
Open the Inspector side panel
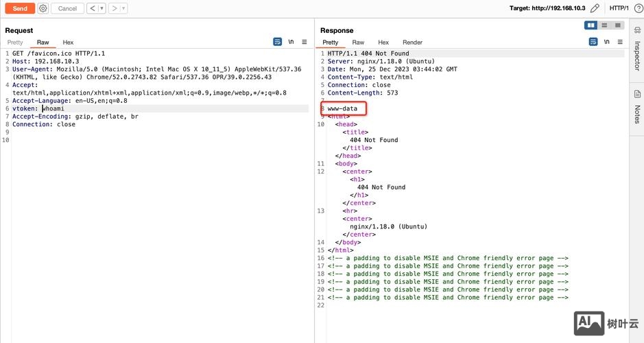pyautogui.click(x=636, y=56)
